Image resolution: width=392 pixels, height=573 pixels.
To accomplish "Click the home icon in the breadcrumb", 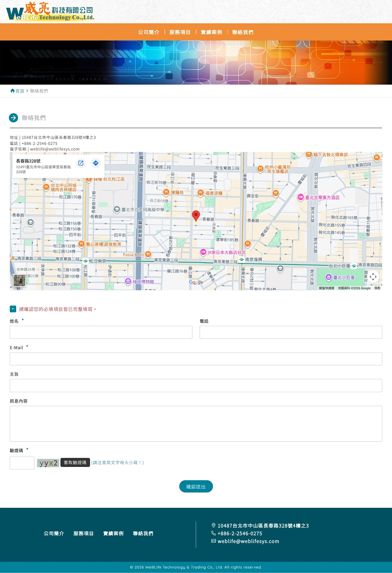I will click(13, 91).
